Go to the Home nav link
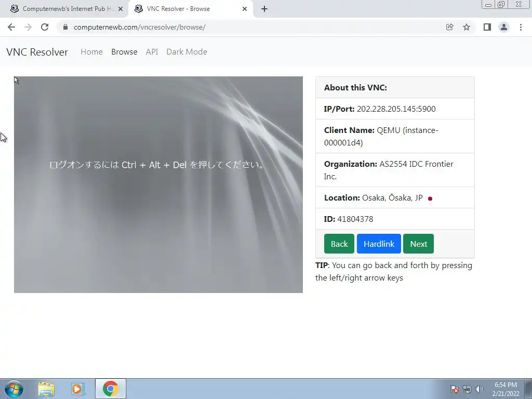 [x=91, y=52]
